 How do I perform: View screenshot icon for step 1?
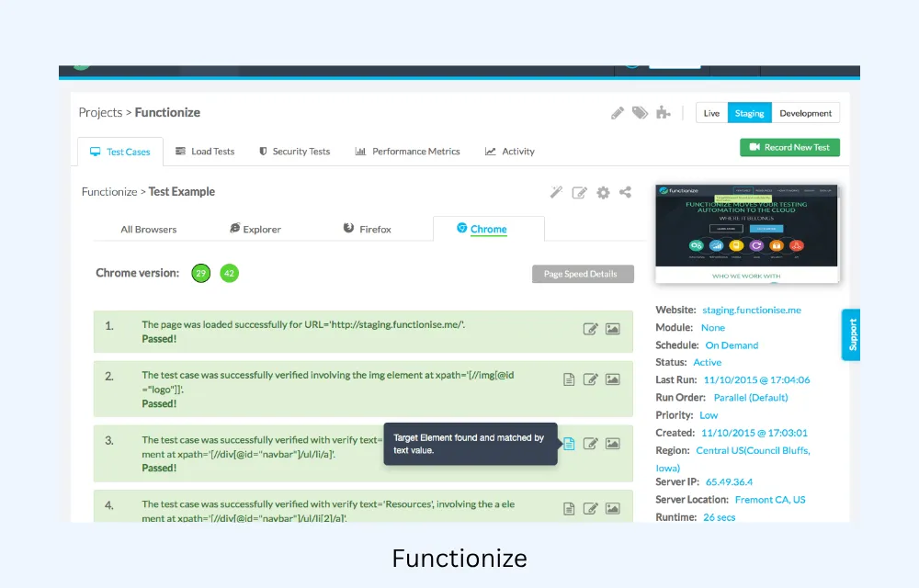612,329
